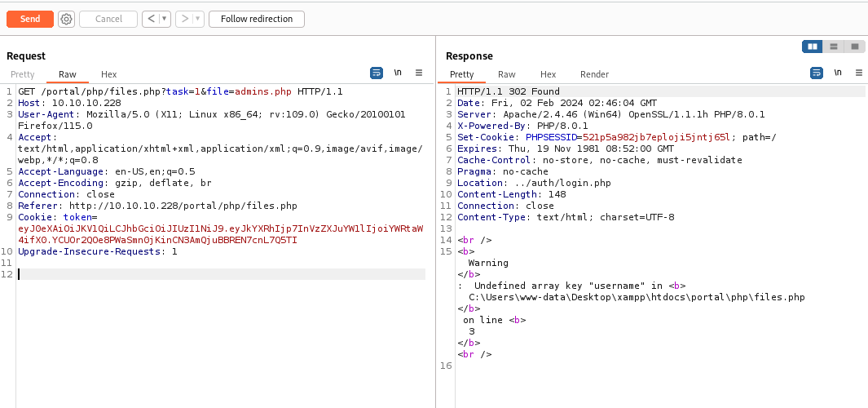Open Request panel hamburger menu
Image resolution: width=868 pixels, height=408 pixels.
(x=419, y=73)
